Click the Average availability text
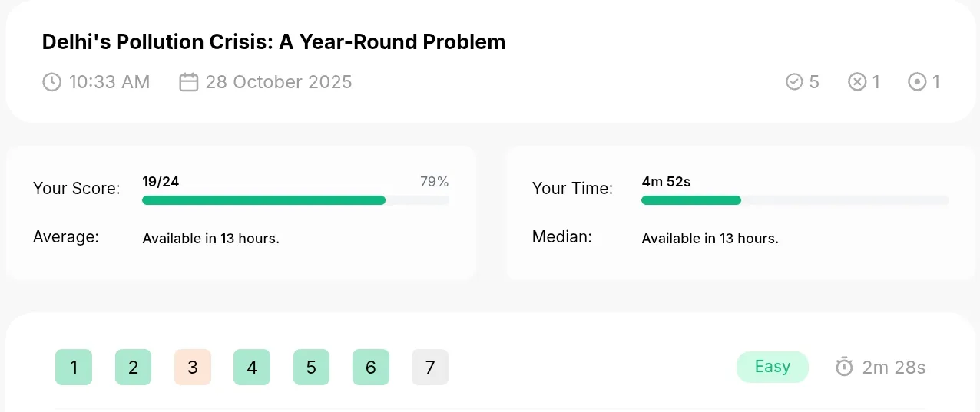Screen dimensions: 980x412 coord(211,239)
